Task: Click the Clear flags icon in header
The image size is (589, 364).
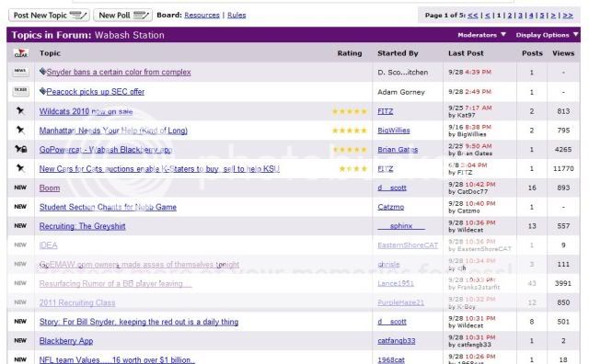Action: click(x=20, y=53)
